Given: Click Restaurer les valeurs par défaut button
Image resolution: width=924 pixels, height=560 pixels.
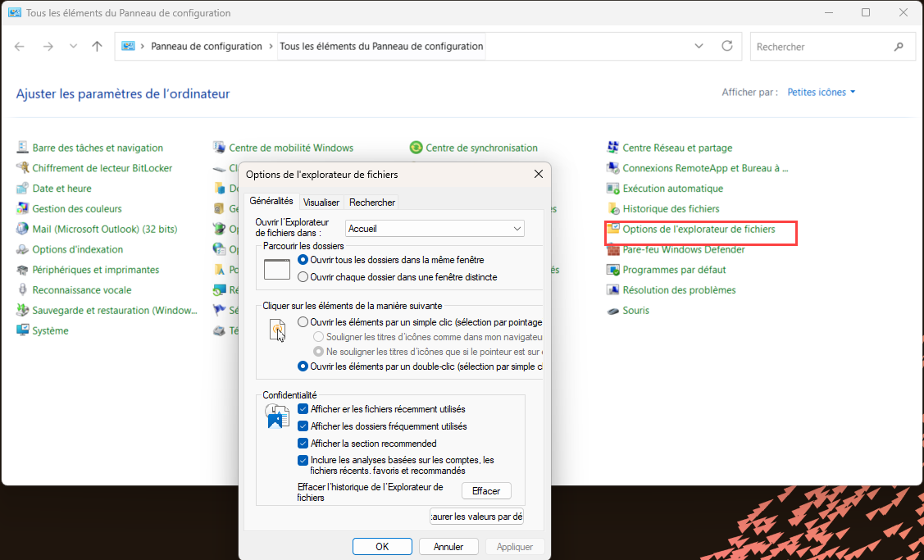Looking at the screenshot, I should point(476,517).
